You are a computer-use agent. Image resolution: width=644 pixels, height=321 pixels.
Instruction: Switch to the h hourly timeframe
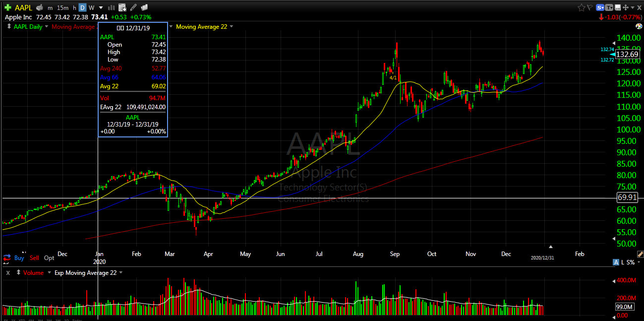pos(74,7)
